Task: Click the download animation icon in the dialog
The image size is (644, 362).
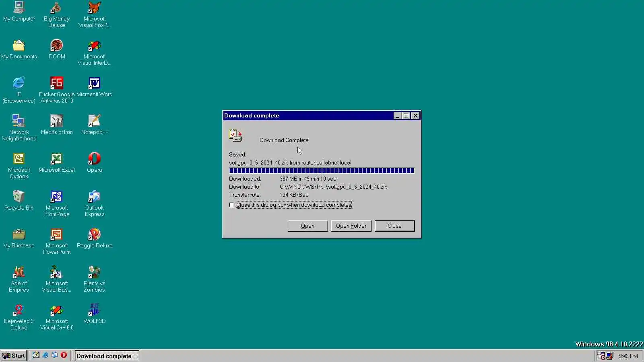Action: pos(235,135)
